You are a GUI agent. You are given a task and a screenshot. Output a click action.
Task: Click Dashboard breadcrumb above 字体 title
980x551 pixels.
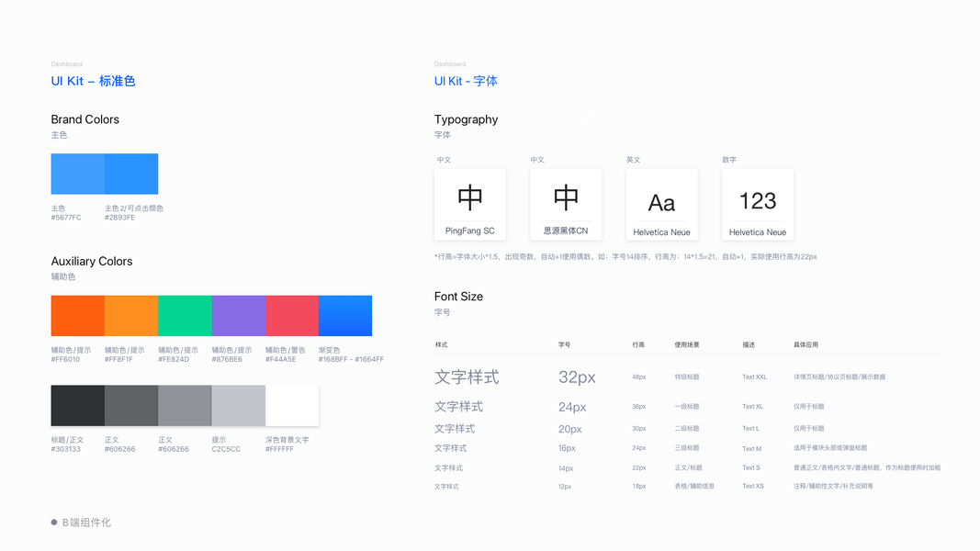pos(450,64)
